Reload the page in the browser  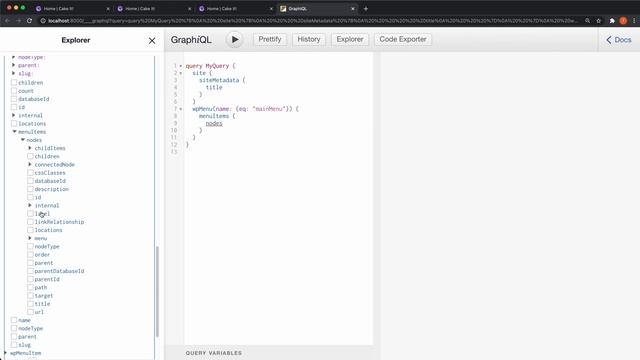[29, 20]
